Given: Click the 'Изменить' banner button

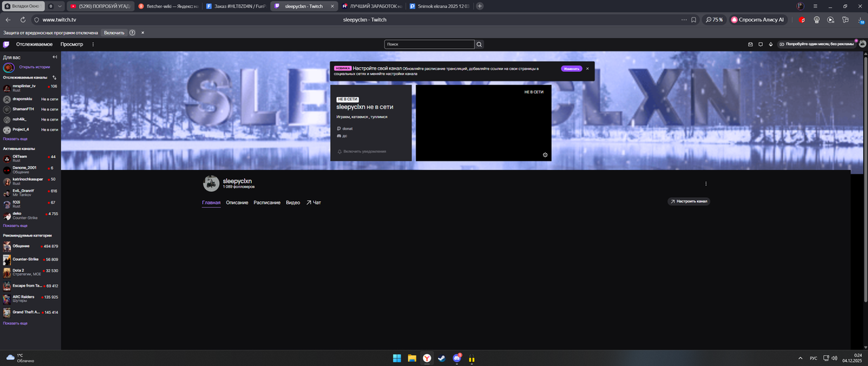Looking at the screenshot, I should coord(572,68).
